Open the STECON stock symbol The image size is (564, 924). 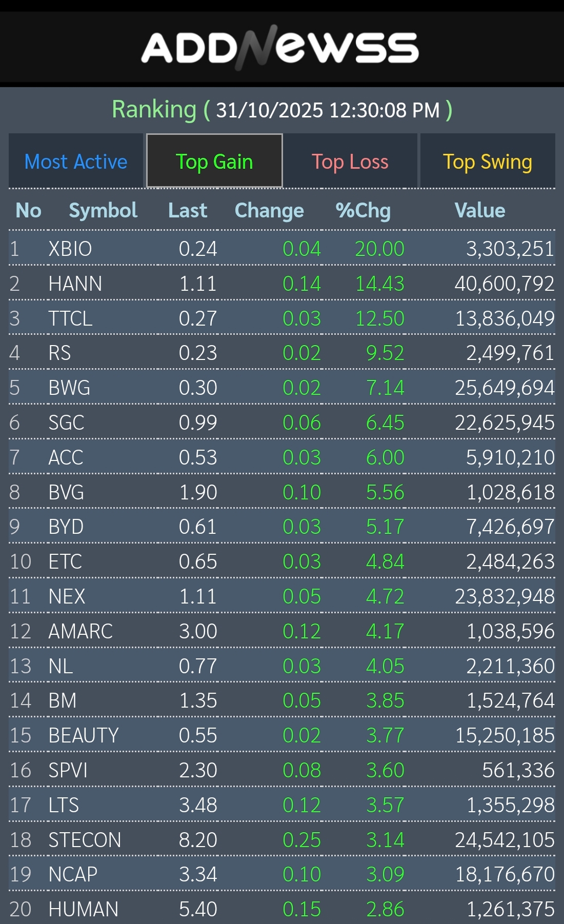85,840
